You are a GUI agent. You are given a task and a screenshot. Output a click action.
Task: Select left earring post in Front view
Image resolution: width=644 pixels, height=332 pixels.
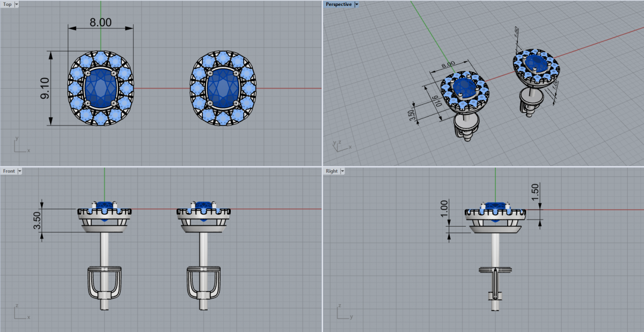click(104, 249)
